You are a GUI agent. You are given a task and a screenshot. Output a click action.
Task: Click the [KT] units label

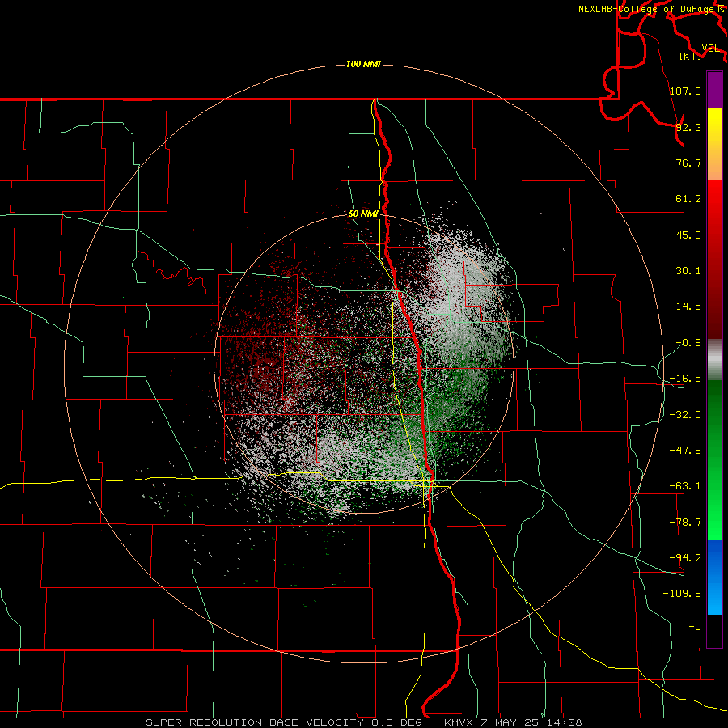(x=691, y=56)
